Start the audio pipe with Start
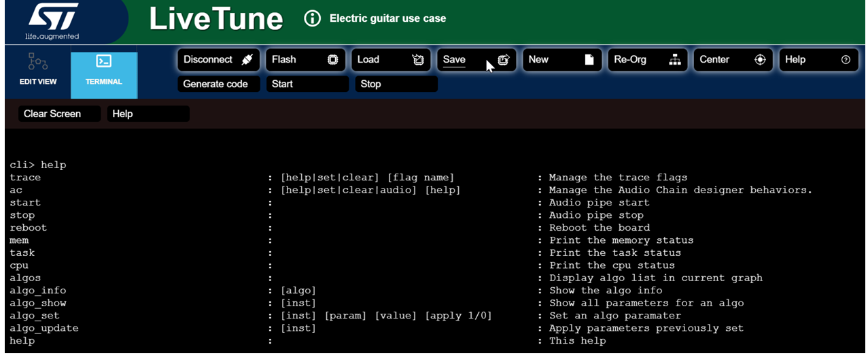868x360 pixels. [307, 84]
